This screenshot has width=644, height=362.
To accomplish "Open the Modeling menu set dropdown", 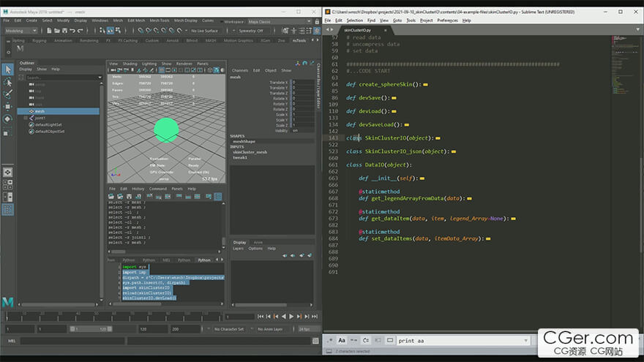I will pyautogui.click(x=21, y=31).
